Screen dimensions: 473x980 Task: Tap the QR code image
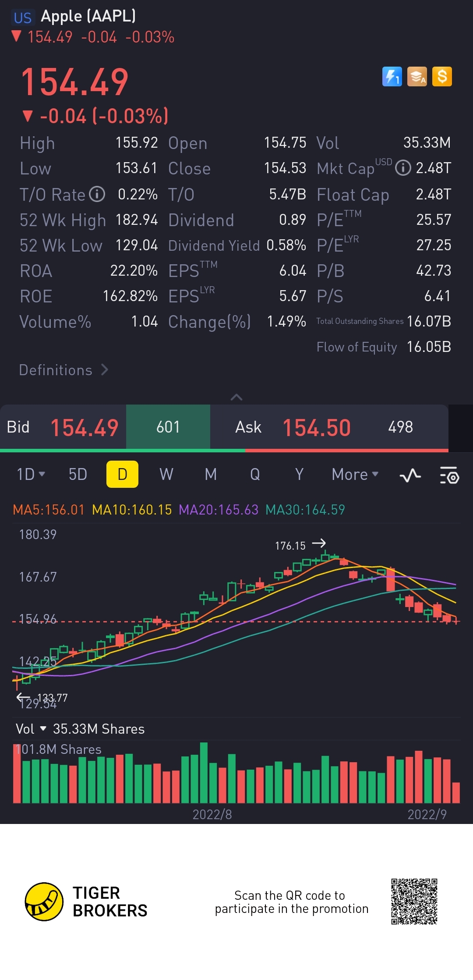pyautogui.click(x=414, y=902)
